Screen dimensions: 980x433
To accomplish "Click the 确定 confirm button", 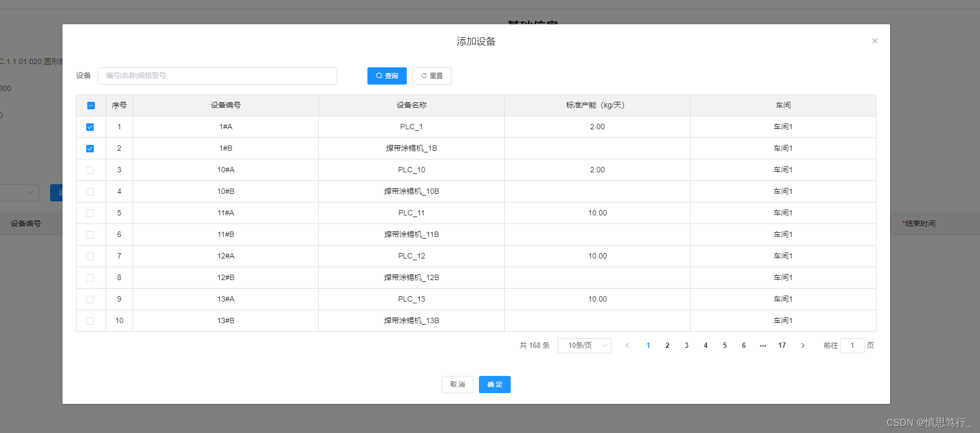I will [x=495, y=385].
